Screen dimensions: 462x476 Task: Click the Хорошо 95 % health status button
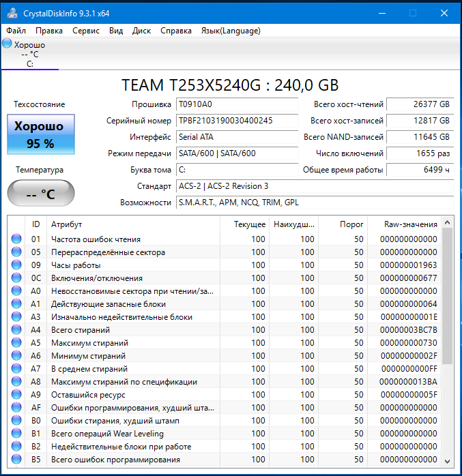point(41,134)
